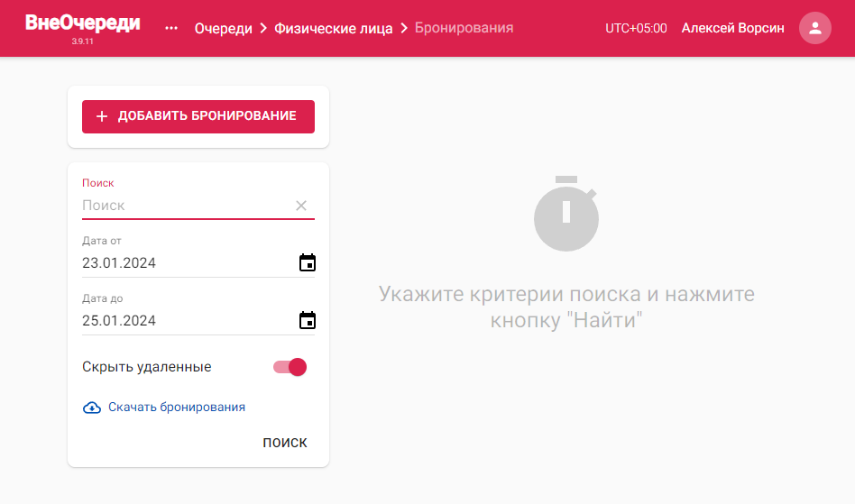Clear the search field with X icon
855x504 pixels.
pos(301,206)
